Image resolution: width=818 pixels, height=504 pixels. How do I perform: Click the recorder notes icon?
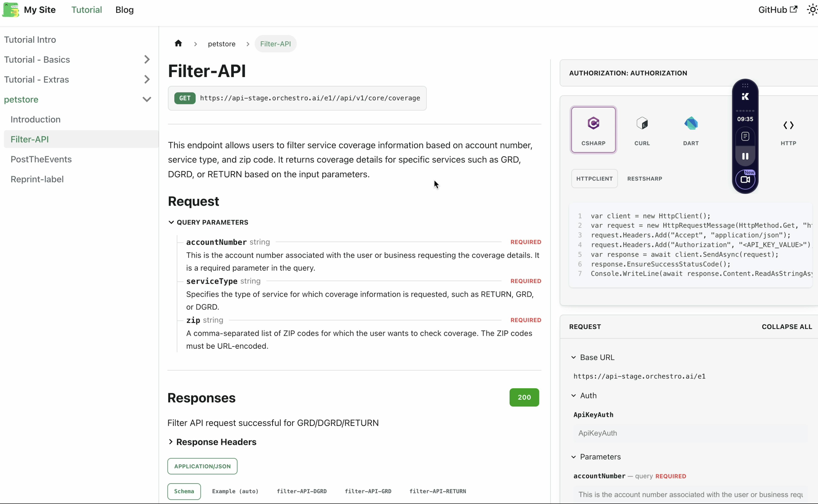(x=745, y=136)
